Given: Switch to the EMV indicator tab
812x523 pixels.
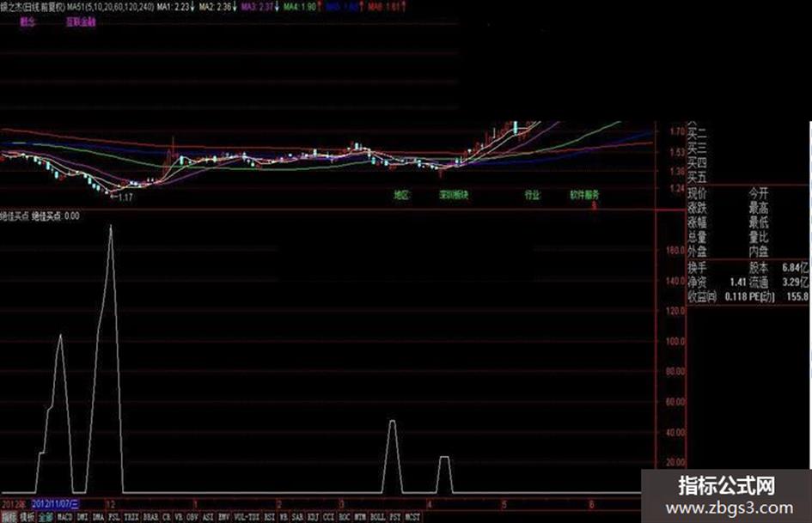Looking at the screenshot, I should pyautogui.click(x=223, y=517).
